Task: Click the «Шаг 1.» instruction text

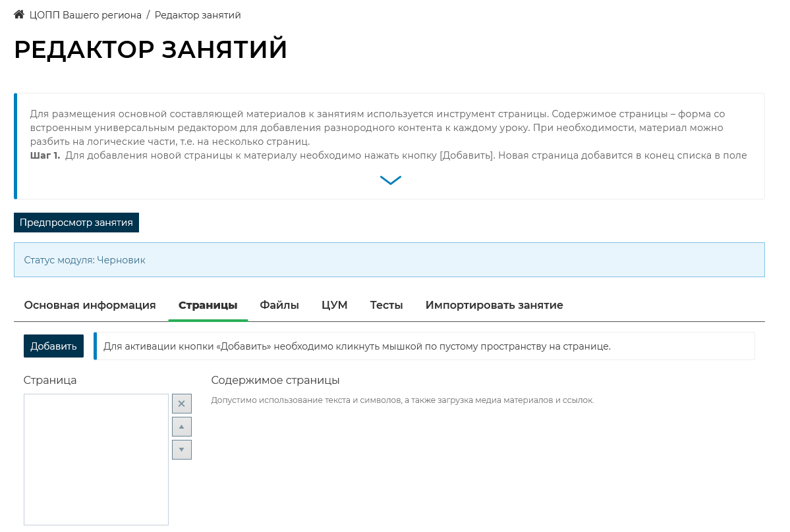Action: (x=45, y=156)
